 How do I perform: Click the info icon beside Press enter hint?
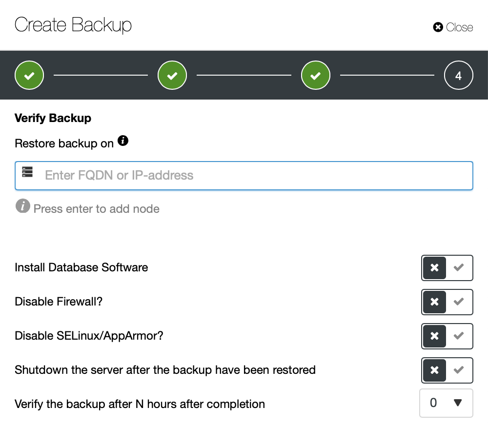click(23, 206)
